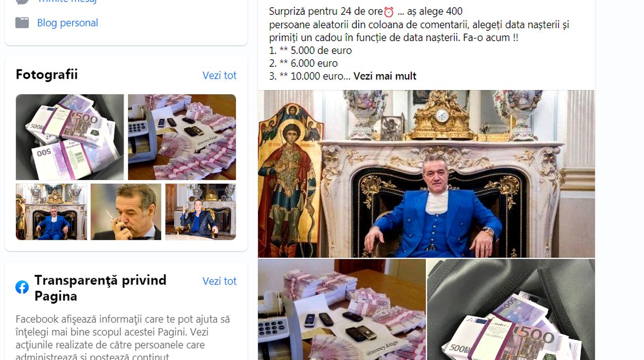Expand the post with Vezi mai mult
Image resolution: width=644 pixels, height=360 pixels.
[385, 76]
